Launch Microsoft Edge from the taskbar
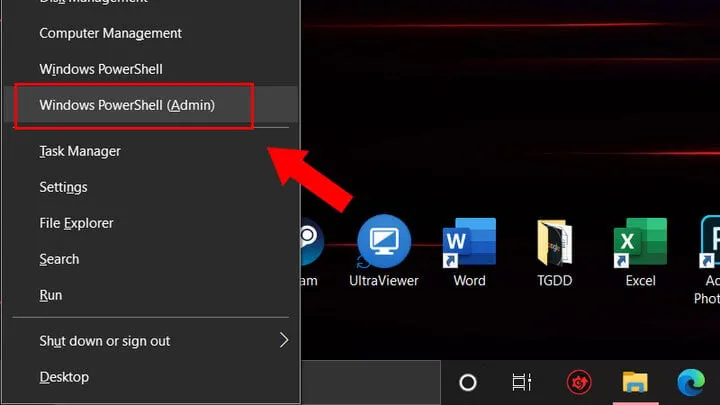720x405 pixels. click(690, 382)
